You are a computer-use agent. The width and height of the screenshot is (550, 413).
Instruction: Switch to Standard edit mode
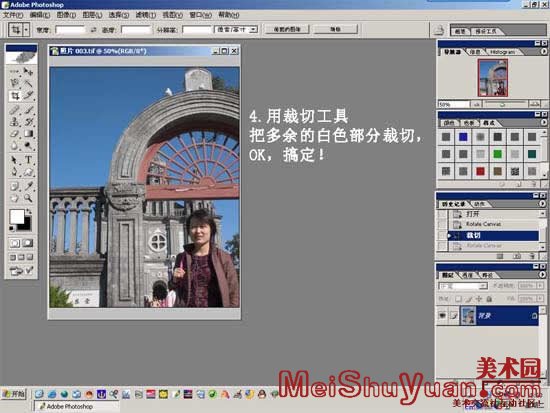(x=15, y=243)
